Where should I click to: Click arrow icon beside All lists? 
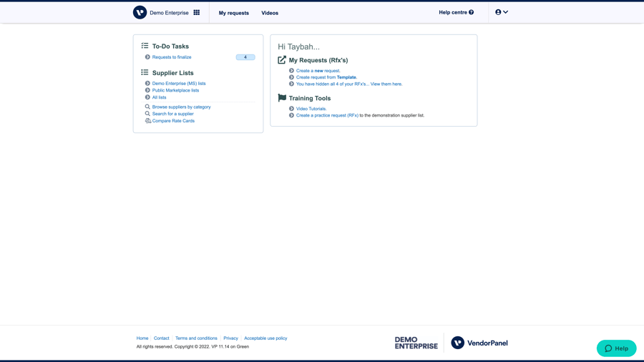(147, 97)
